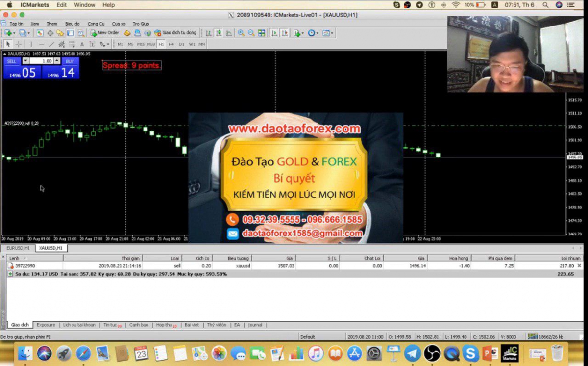
Task: Select the M1 timeframe
Action: [120, 44]
